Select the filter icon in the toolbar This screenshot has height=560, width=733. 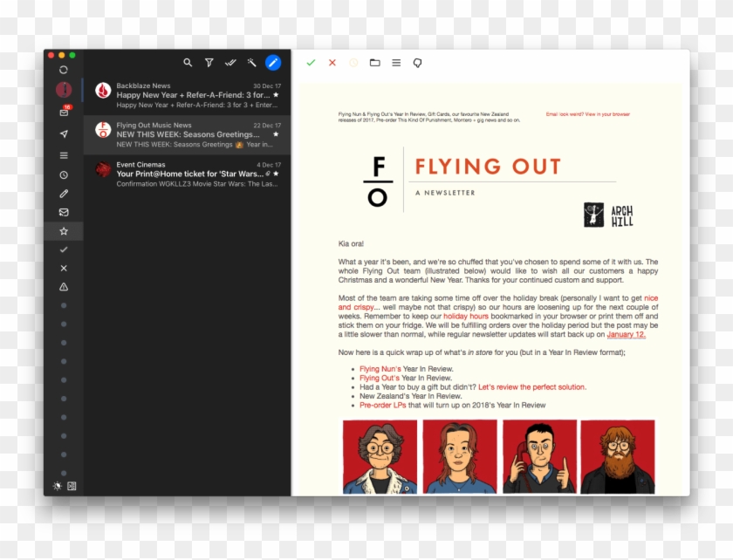pos(209,63)
